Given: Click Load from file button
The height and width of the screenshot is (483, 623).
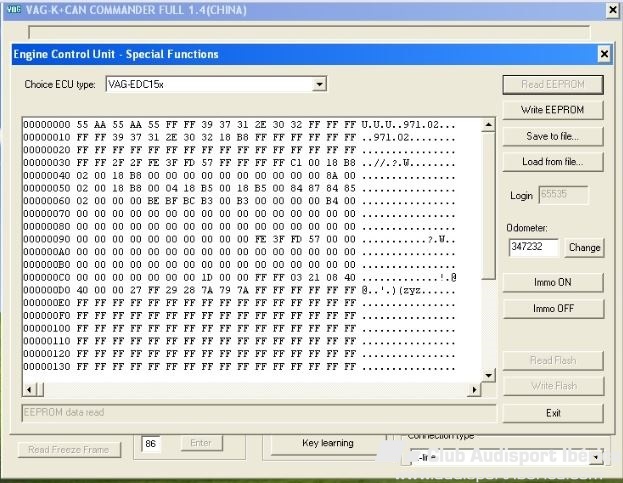Looking at the screenshot, I should (553, 162).
